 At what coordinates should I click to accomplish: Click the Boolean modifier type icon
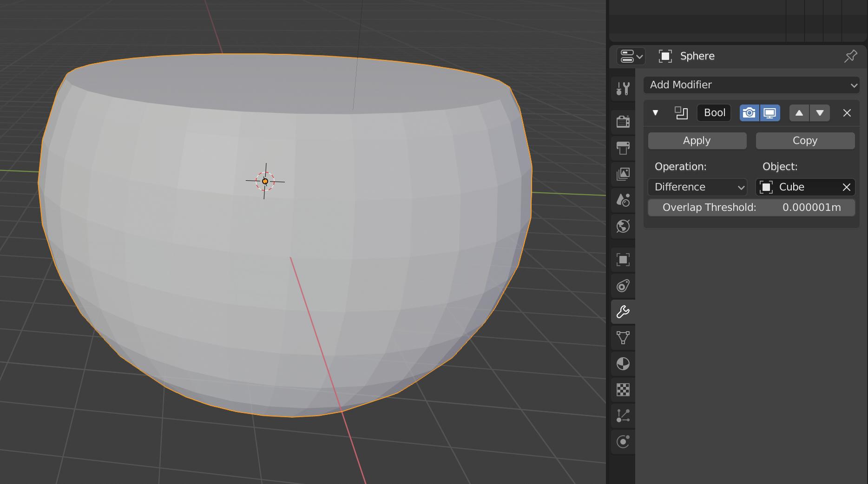(681, 113)
